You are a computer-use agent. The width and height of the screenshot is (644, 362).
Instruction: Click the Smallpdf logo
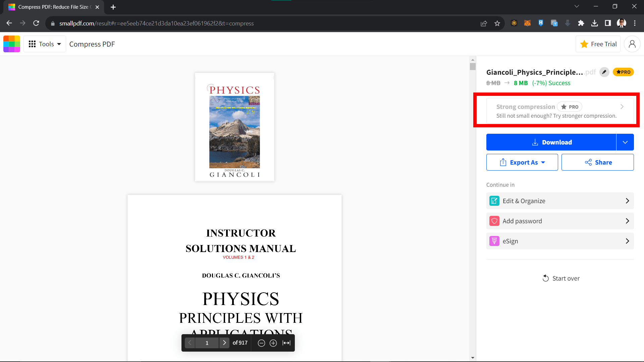point(12,44)
